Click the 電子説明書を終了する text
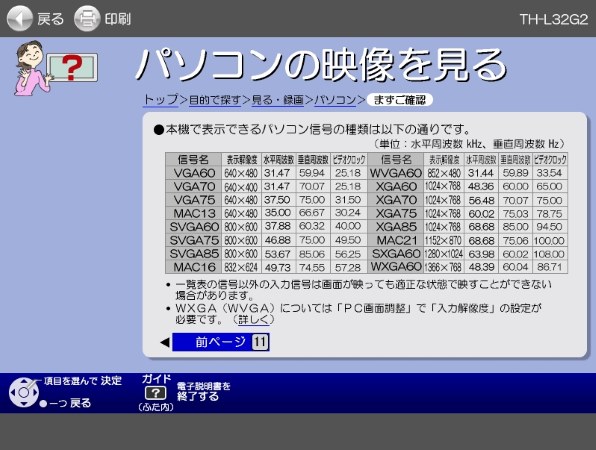Screen dimensions: 596x450 tap(203, 391)
